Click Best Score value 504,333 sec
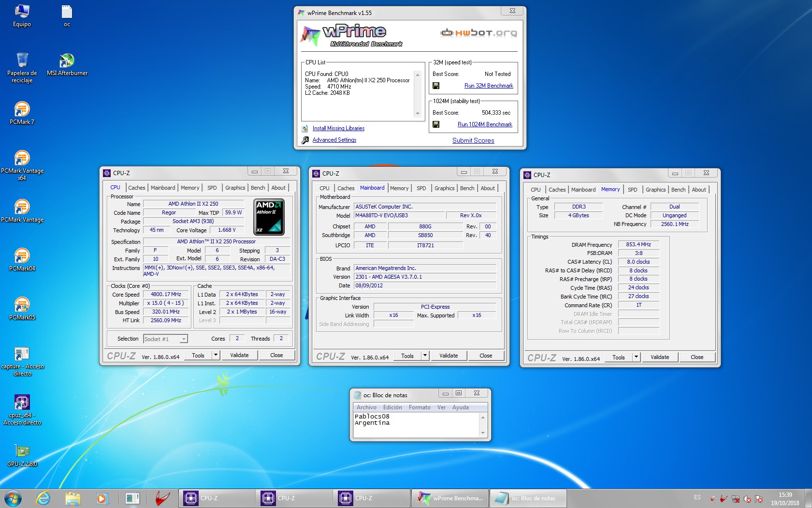The width and height of the screenshot is (812, 508). click(x=496, y=113)
